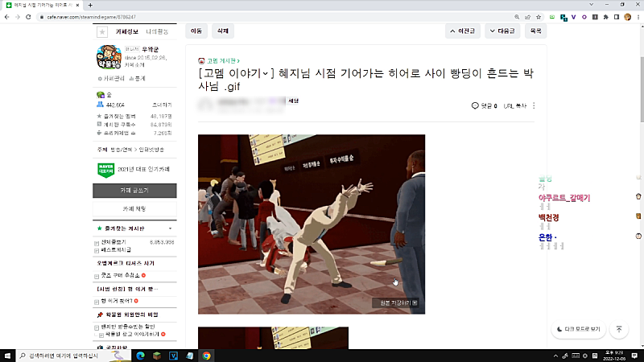Screen dimensions: 644x362
Task: Click 카페 채팅 button
Action: [x=134, y=208]
